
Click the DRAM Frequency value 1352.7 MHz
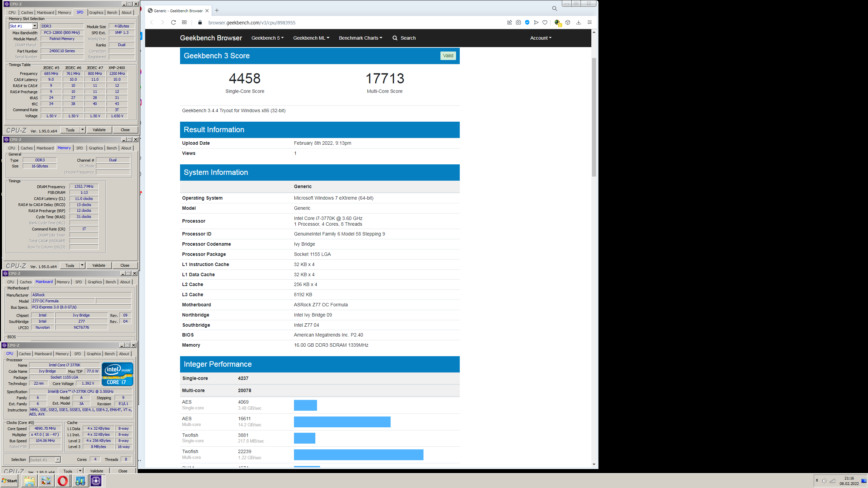click(x=84, y=186)
